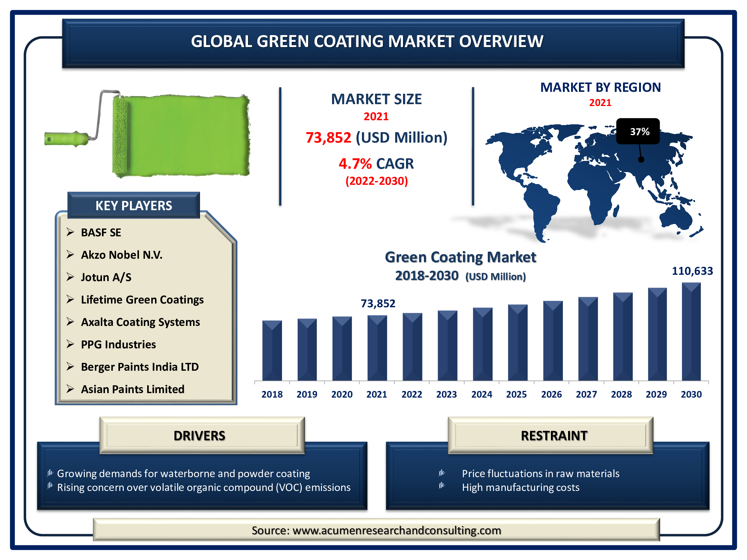Click bullet icon before Price fluctuations text

[442, 473]
